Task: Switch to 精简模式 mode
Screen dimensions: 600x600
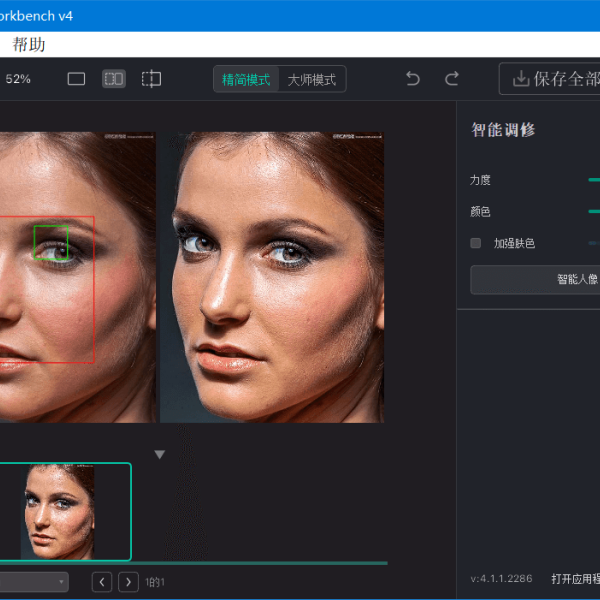Action: [x=246, y=80]
